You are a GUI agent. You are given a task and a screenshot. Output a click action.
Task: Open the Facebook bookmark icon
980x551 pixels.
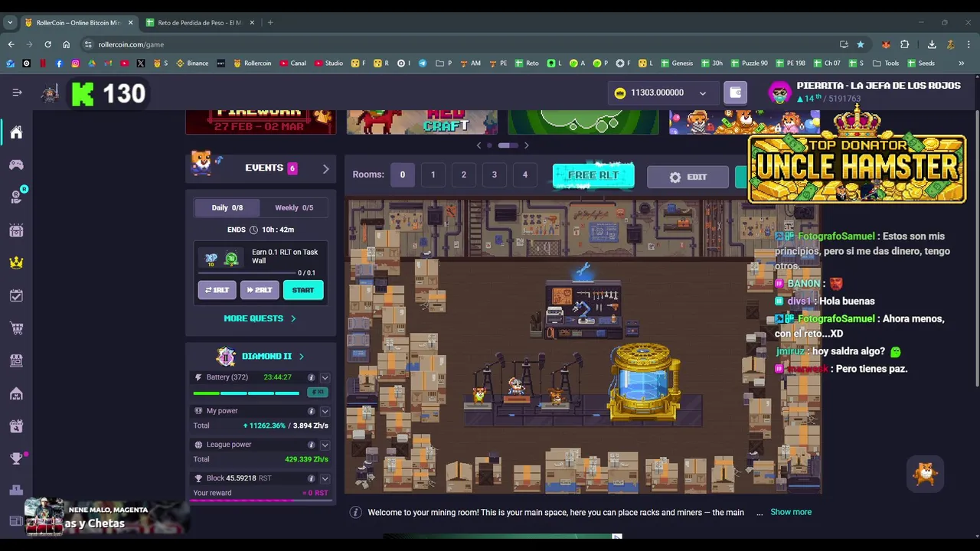[x=59, y=64]
